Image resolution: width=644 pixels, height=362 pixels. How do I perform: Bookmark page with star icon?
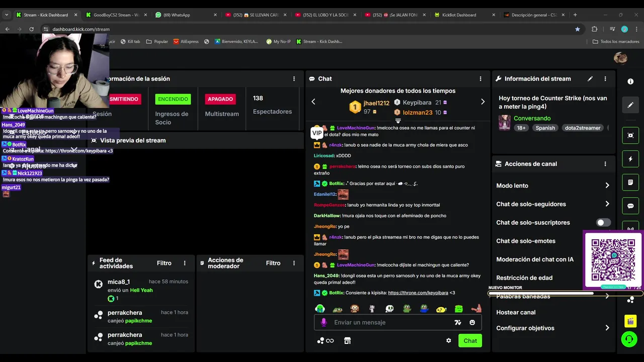pos(578,29)
